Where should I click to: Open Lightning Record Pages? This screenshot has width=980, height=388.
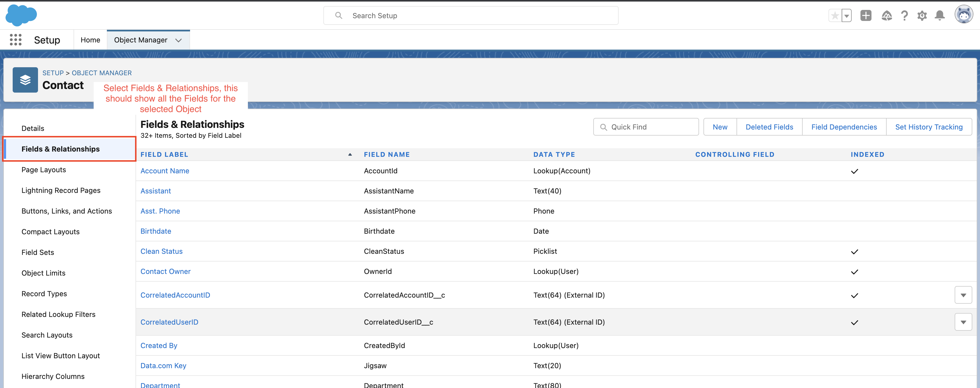(61, 190)
